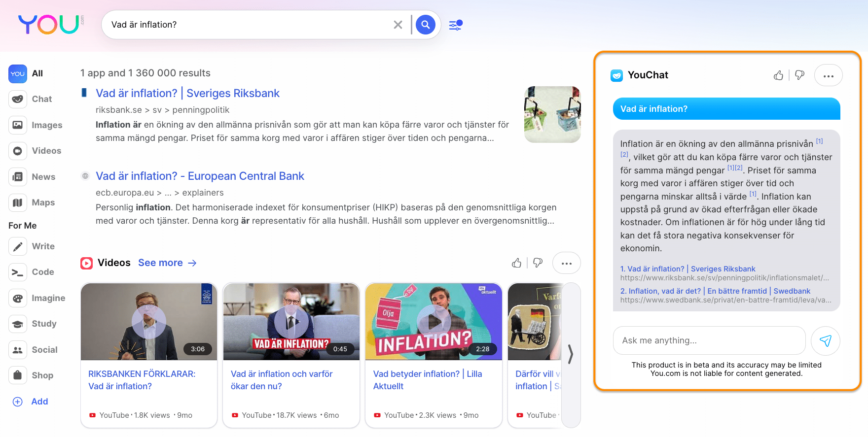This screenshot has height=437, width=868.
Task: Click the YouChat logo icon
Action: (616, 75)
